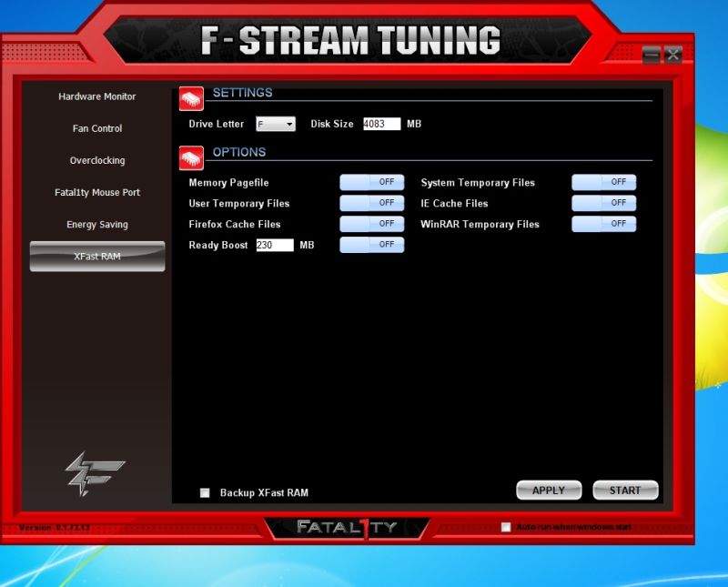Select the Overclocking section
This screenshot has width=728, height=587.
(x=97, y=161)
